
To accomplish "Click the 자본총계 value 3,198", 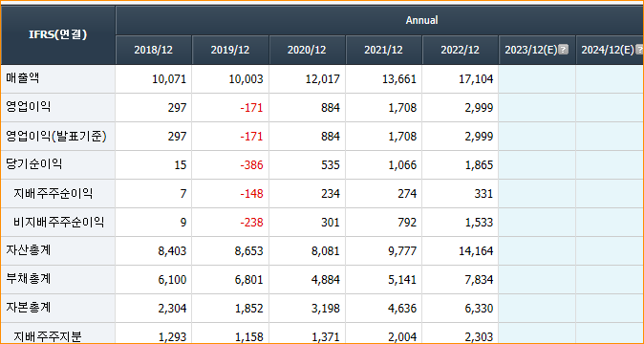I will point(326,309).
